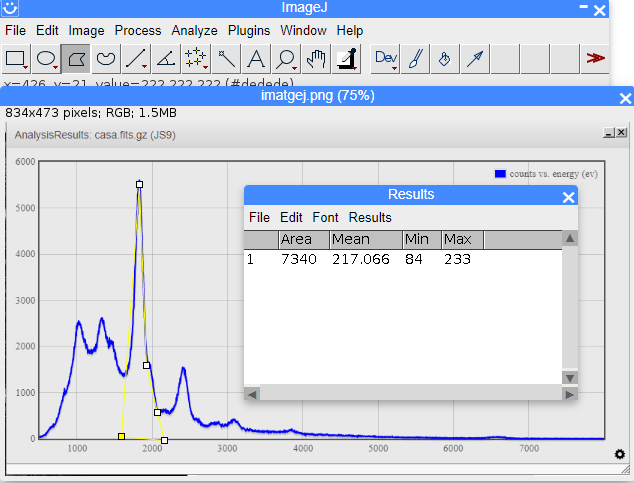Select the Wand tracing tool
Screen dimensions: 634x483
point(227,59)
